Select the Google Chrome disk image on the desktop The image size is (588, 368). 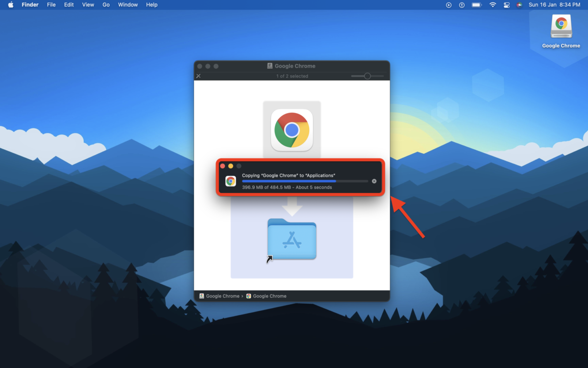coord(561,26)
